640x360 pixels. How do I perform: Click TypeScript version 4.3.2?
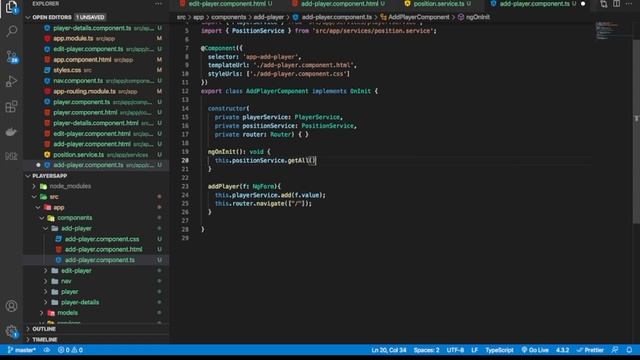click(x=562, y=350)
